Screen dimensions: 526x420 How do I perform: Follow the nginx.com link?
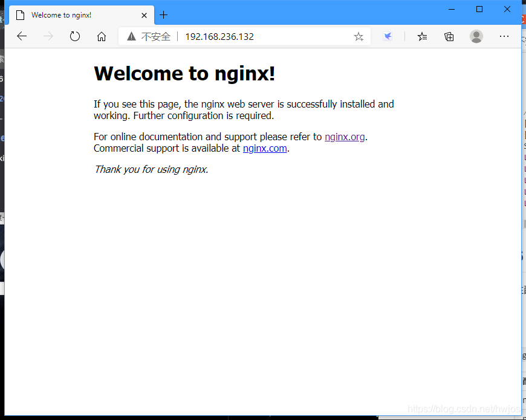coord(265,148)
